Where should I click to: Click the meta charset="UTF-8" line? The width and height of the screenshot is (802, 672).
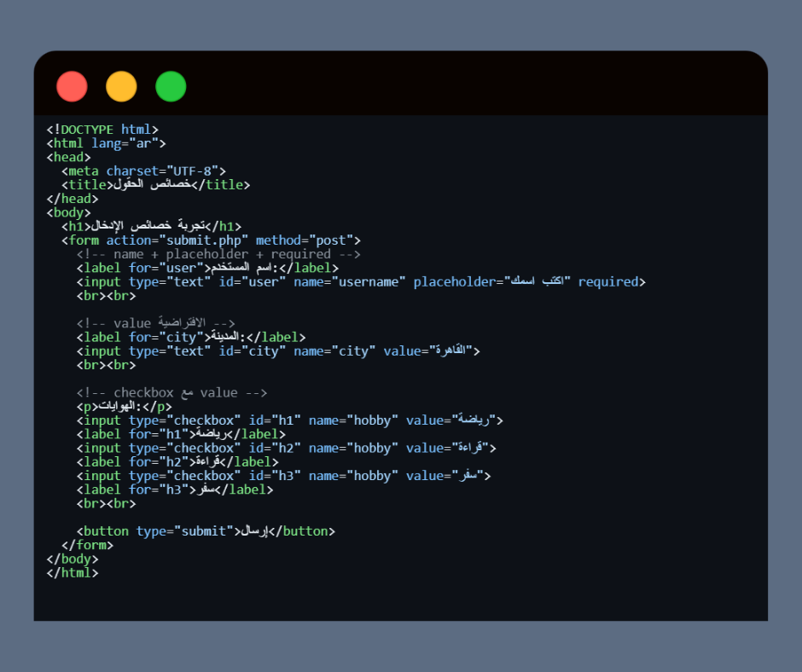tap(143, 171)
